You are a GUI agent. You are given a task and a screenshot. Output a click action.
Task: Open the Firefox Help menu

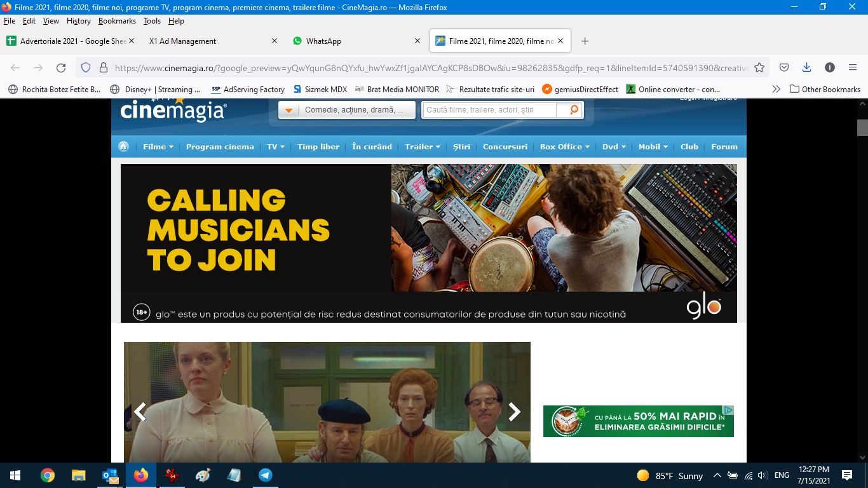tap(176, 21)
